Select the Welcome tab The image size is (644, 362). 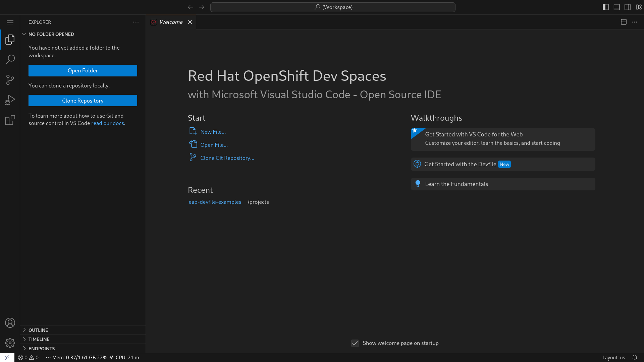tap(171, 22)
